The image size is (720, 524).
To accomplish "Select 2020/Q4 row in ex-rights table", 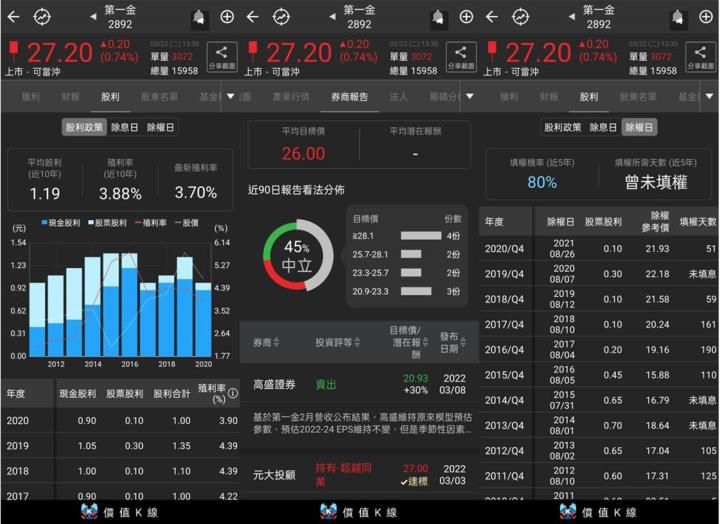I will [599, 248].
